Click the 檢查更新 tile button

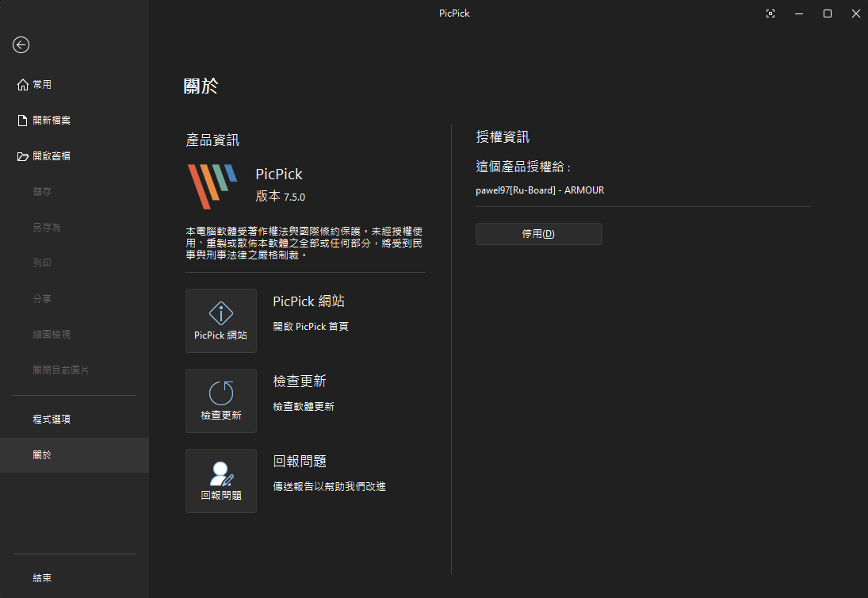pos(221,401)
